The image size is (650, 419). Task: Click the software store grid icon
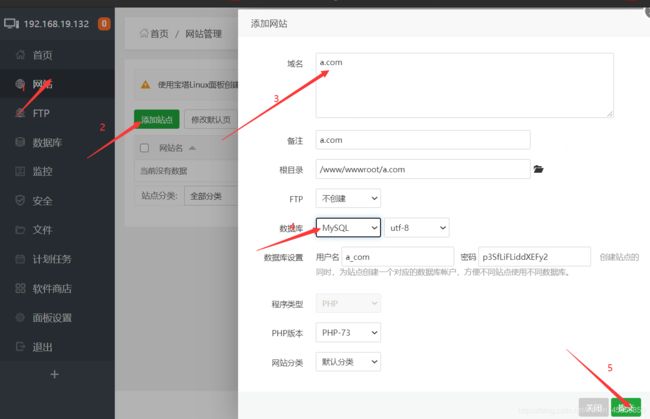point(20,288)
